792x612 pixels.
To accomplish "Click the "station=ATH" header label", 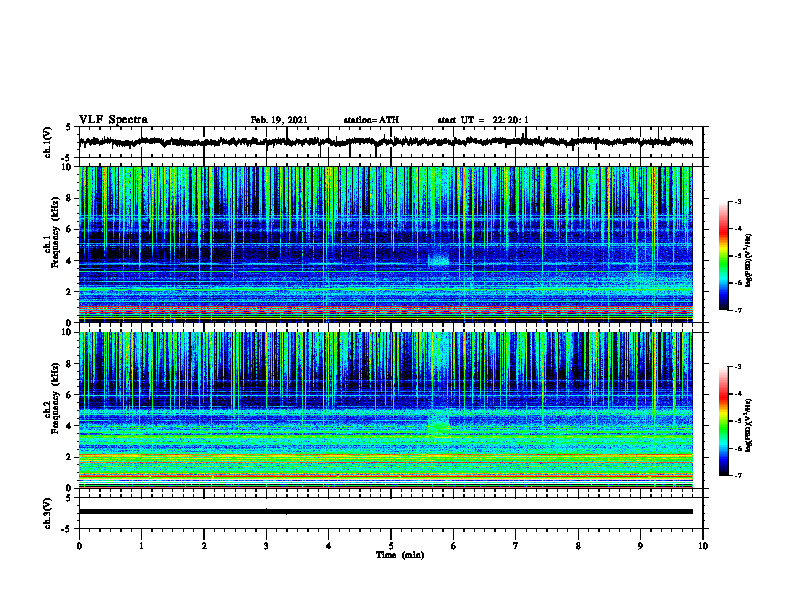I will 371,120.
